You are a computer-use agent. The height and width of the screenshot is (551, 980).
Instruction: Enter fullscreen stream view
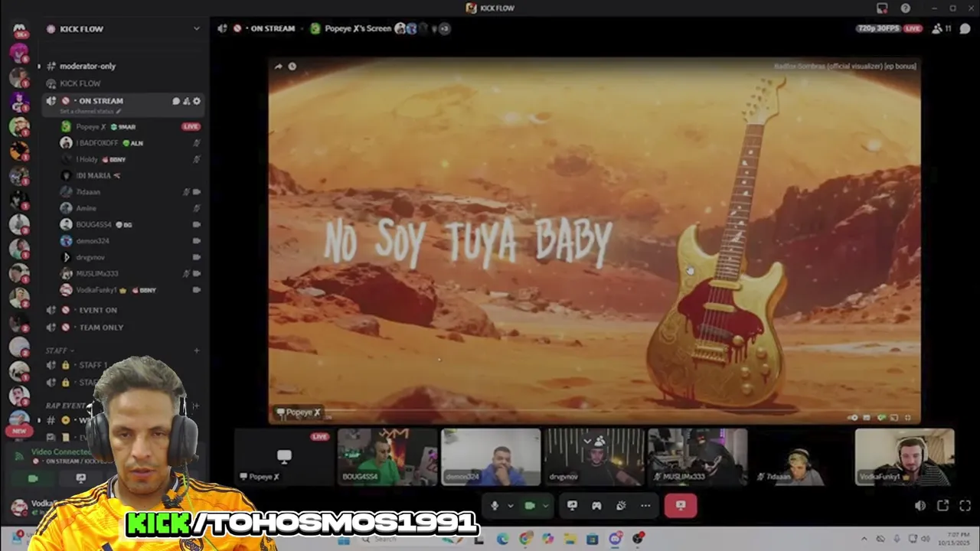point(965,506)
